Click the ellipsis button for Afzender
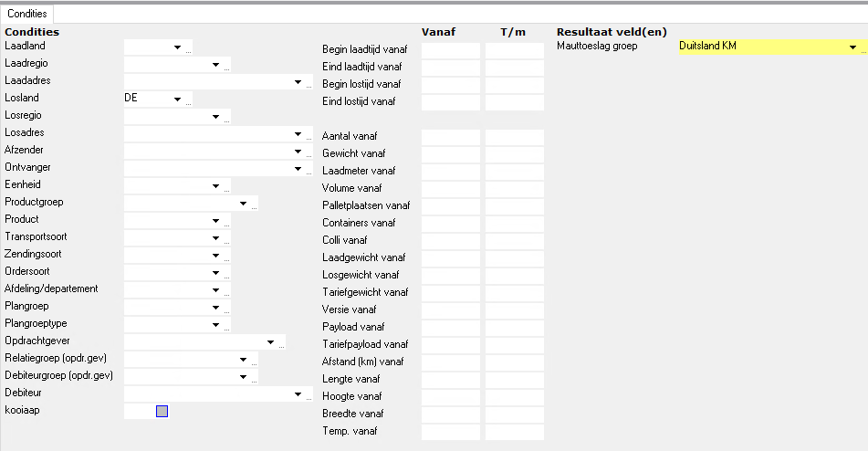Viewport: 868px width, 451px height. click(x=309, y=154)
